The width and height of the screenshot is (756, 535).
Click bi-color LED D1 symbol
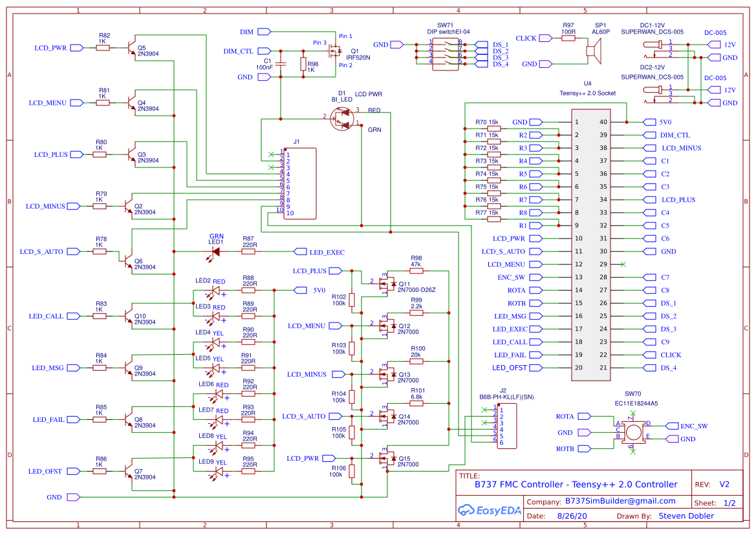pyautogui.click(x=342, y=118)
